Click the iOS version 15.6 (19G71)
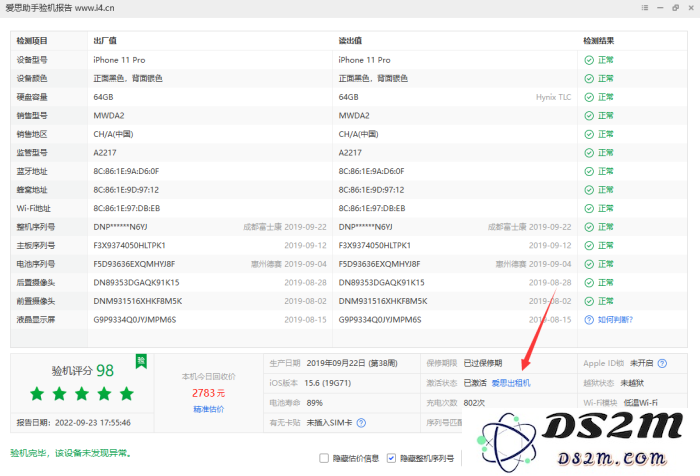The width and height of the screenshot is (700, 476). [328, 383]
